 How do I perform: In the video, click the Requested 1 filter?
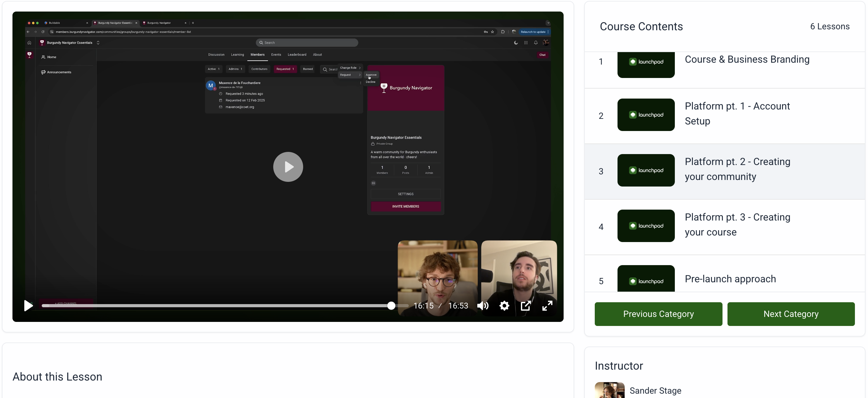tap(285, 69)
